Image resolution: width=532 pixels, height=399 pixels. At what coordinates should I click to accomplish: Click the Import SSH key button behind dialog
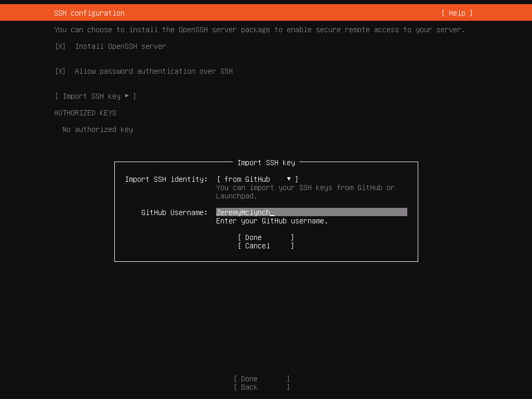pos(91,96)
